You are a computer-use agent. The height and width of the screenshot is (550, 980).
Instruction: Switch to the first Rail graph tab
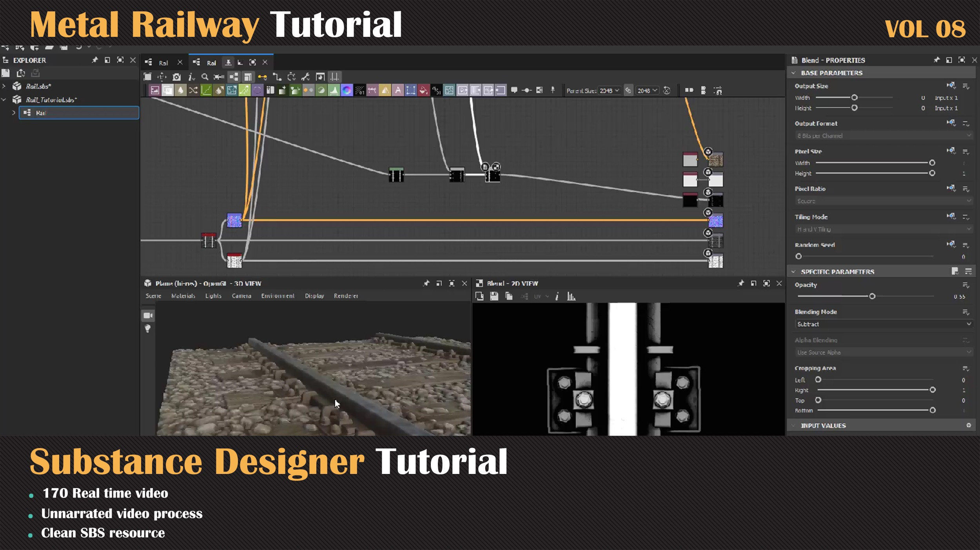click(x=163, y=63)
